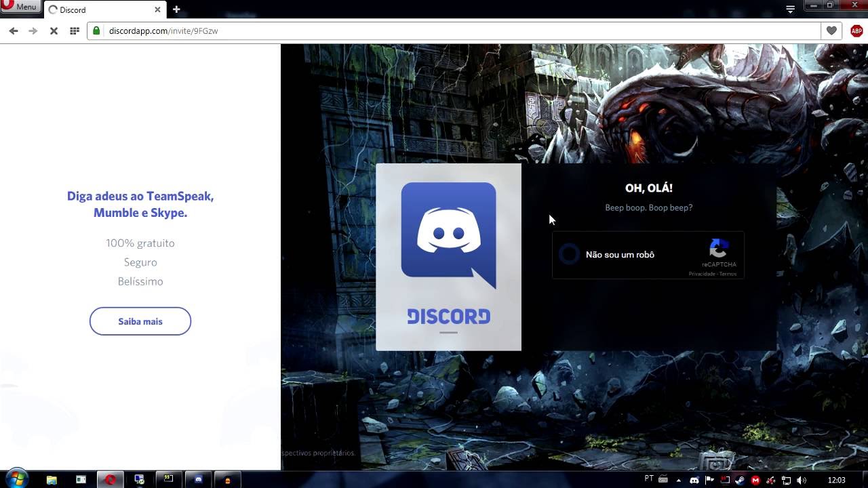The image size is (868, 488).
Task: Open the Opera Menu button
Action: [x=20, y=6]
